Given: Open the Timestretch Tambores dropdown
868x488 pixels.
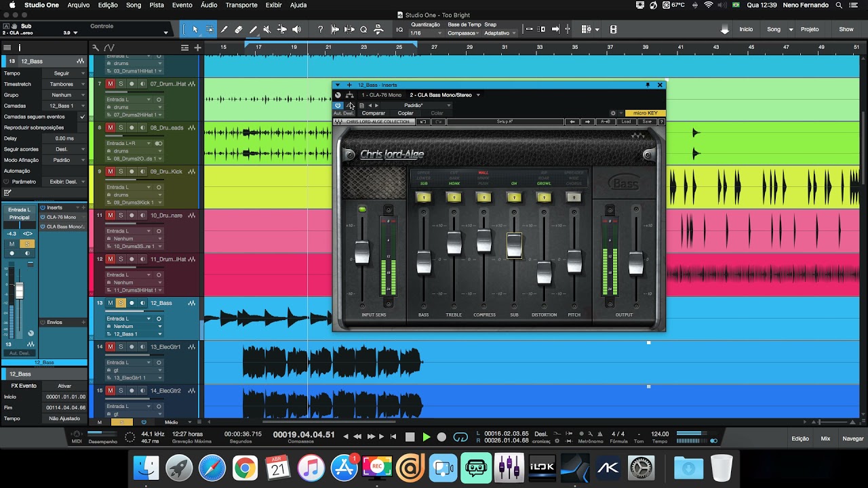Looking at the screenshot, I should [x=66, y=84].
